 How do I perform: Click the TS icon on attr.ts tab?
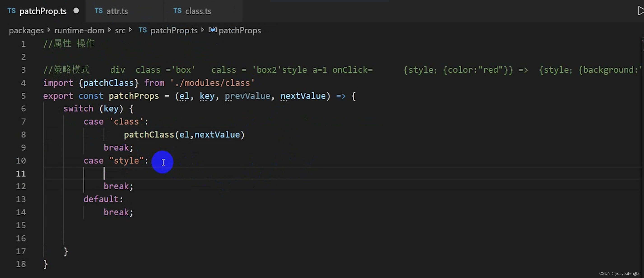click(98, 11)
